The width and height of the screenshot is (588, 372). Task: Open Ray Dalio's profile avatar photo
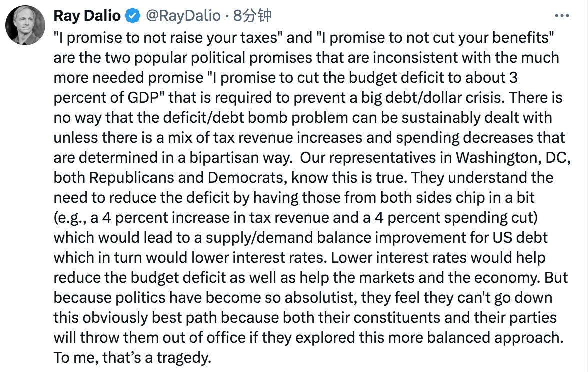point(25,25)
